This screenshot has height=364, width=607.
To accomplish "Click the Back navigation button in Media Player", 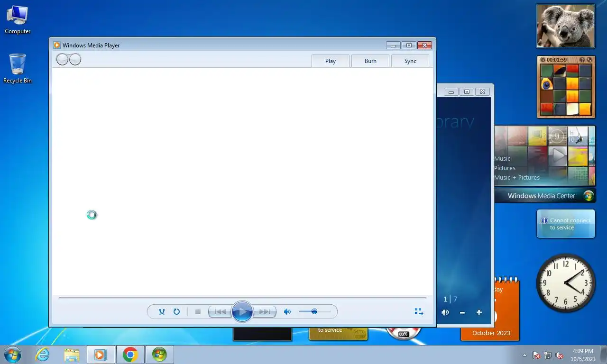I will click(x=63, y=59).
